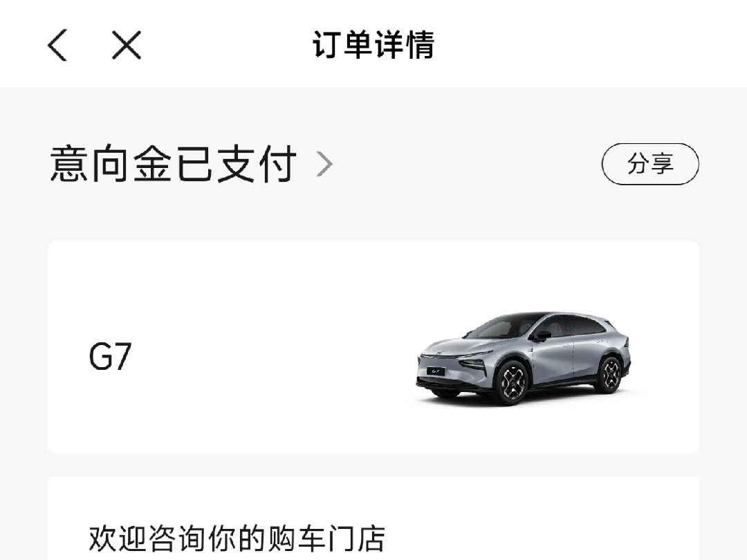Click the rear wheel of the G7
Screen dimensions: 747x560
[609, 374]
